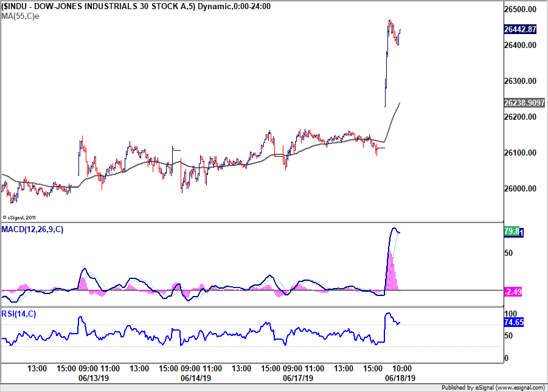The height and width of the screenshot is (392, 548).
Task: Click the RSI axis label 100
Action: (511, 314)
